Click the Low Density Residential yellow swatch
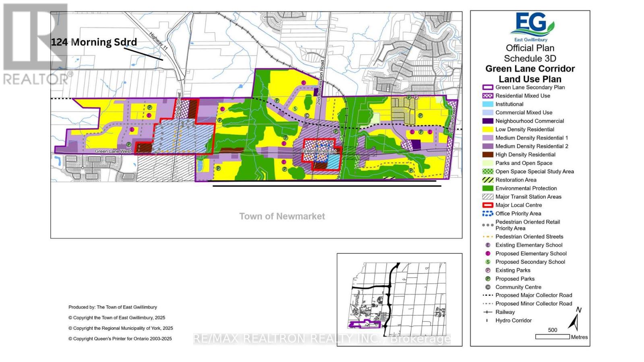 488,130
